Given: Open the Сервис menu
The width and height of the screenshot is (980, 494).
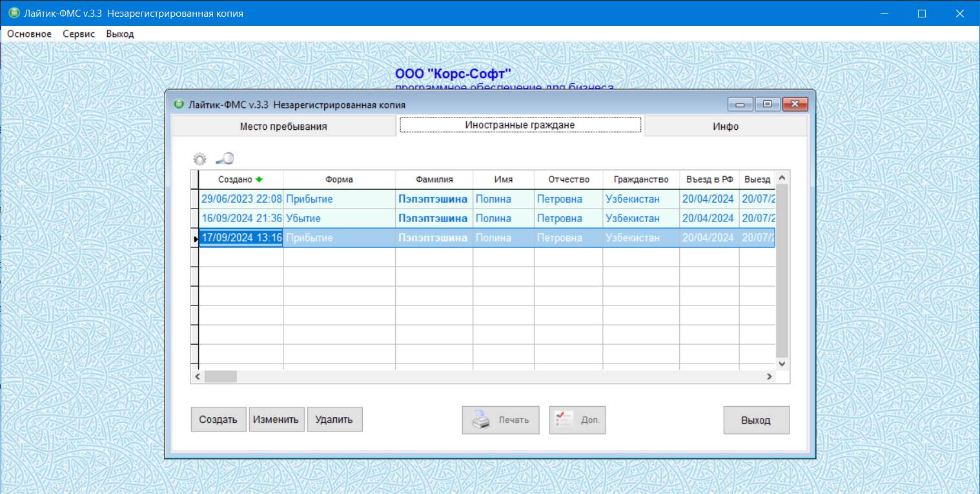Looking at the screenshot, I should click(79, 34).
